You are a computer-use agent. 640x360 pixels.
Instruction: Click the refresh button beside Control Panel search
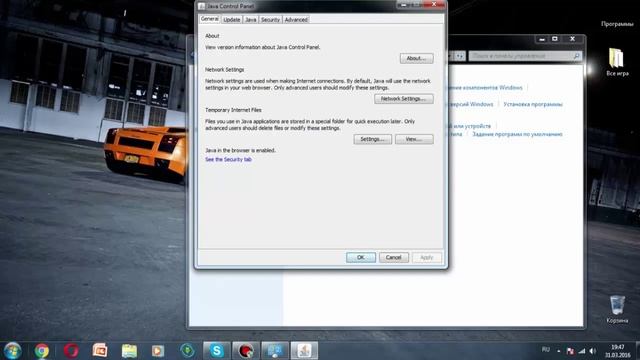coord(460,56)
